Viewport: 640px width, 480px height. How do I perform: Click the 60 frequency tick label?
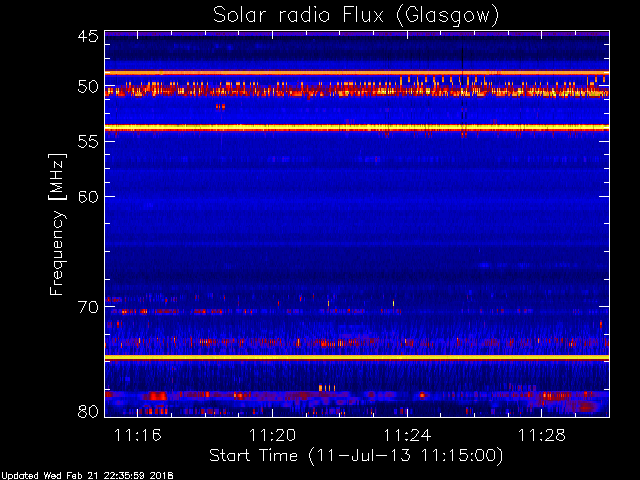(88, 197)
